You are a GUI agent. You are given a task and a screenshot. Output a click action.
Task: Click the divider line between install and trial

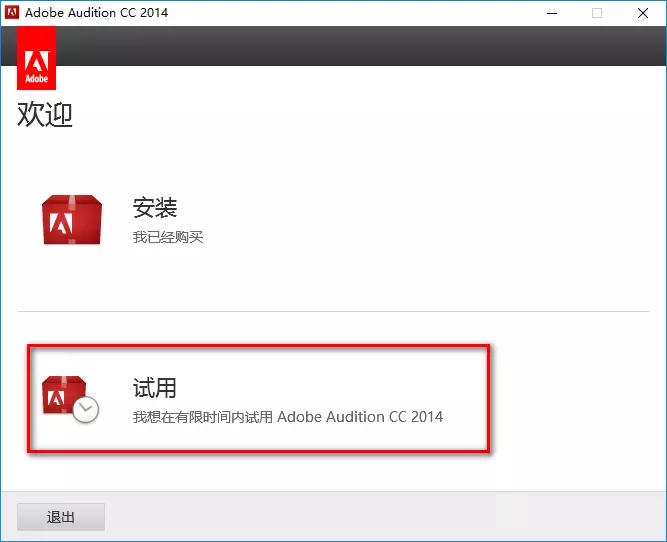pyautogui.click(x=330, y=311)
